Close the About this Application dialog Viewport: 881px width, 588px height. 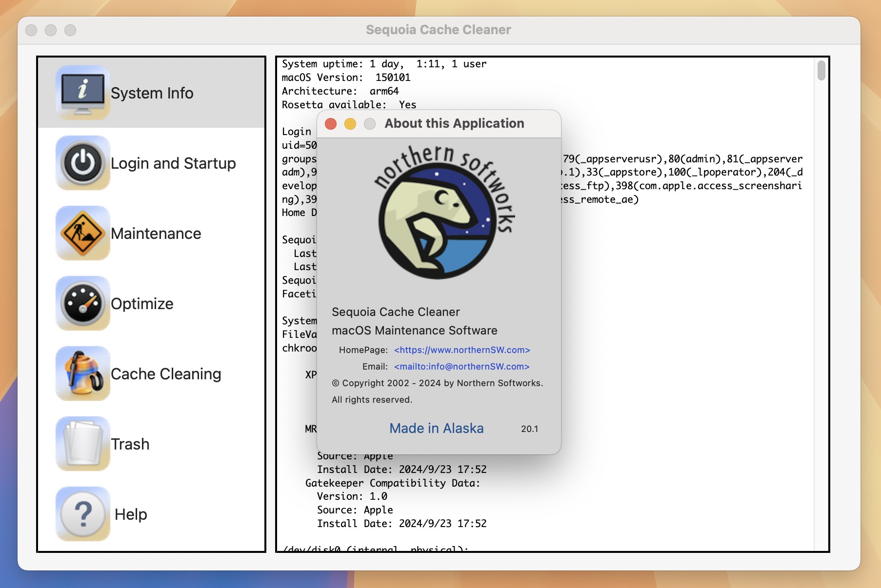pos(331,124)
